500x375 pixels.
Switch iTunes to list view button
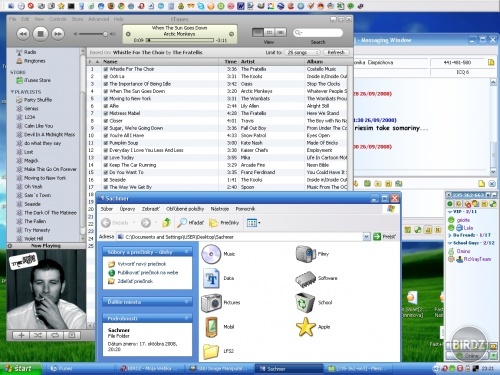pyautogui.click(x=258, y=32)
